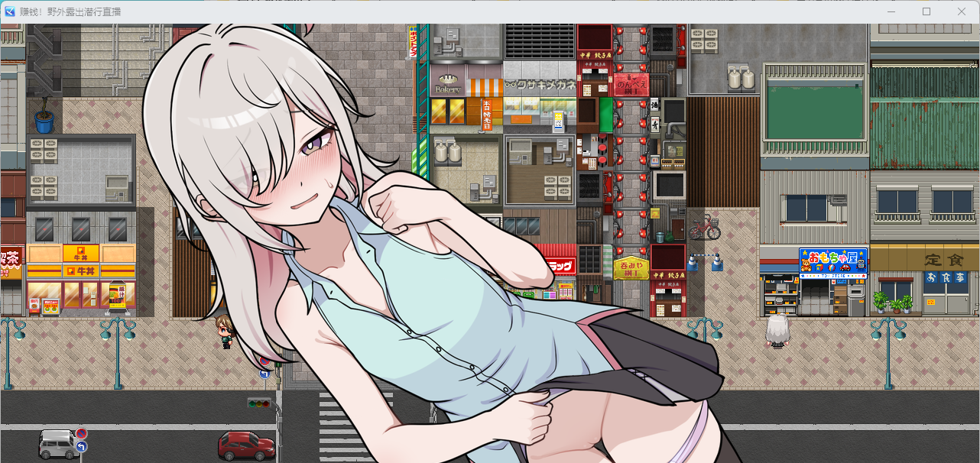980x463 pixels.
Task: Click the yellow vending machine by gyudon shop
Action: pyautogui.click(x=117, y=296)
